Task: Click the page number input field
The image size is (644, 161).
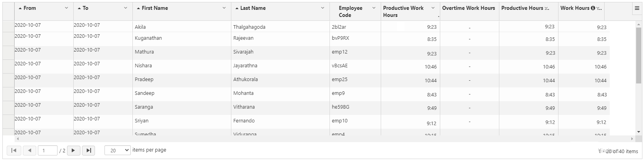Action: [x=48, y=150]
